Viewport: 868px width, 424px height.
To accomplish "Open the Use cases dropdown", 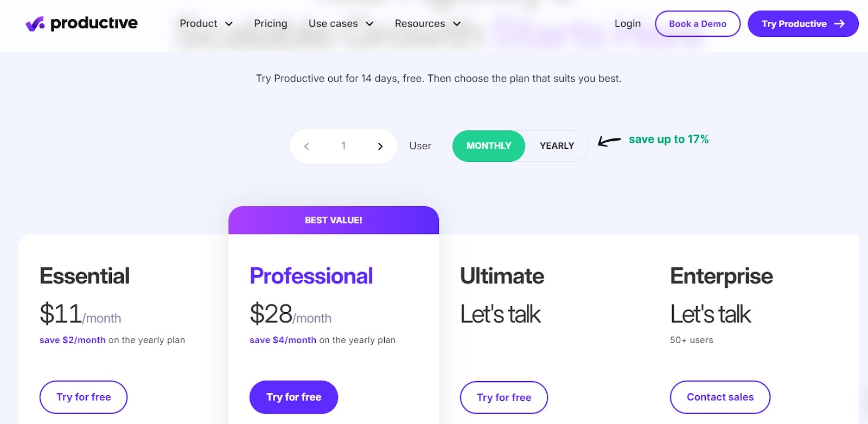I will point(339,23).
